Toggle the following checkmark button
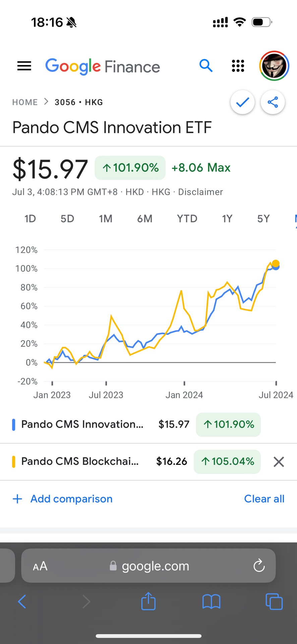The image size is (297, 644). coord(242,102)
